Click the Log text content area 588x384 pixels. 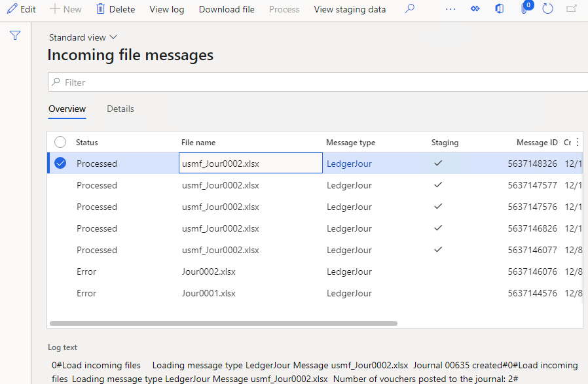coord(315,372)
